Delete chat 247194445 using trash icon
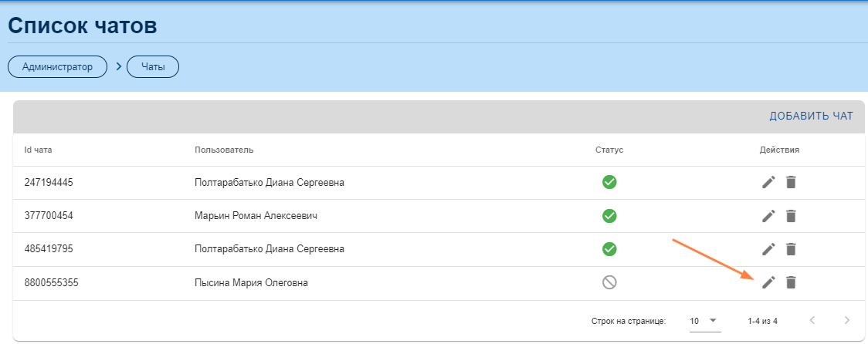 coord(790,182)
